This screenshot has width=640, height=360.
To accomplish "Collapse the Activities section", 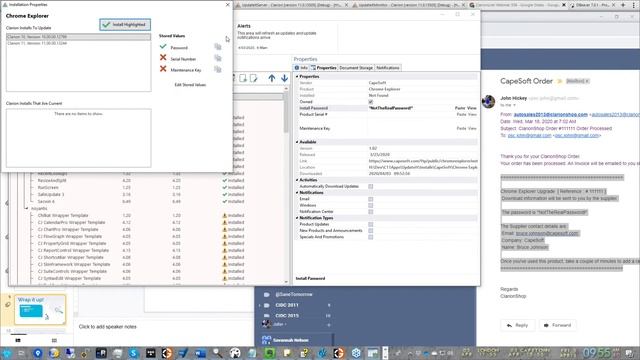I will (x=297, y=180).
